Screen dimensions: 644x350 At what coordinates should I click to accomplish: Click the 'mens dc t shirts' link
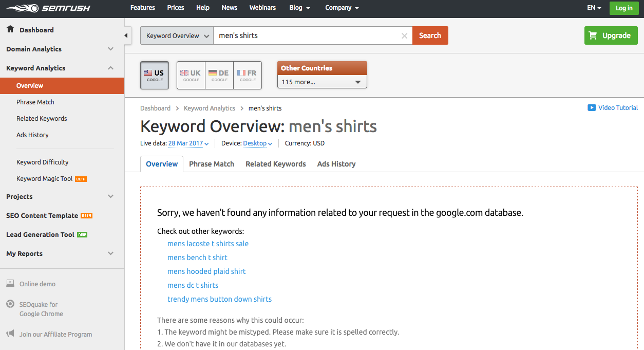point(193,286)
